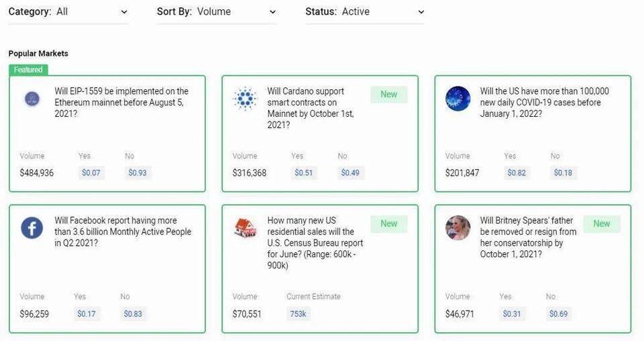The image size is (644, 341).
Task: Click the Cardano logo icon
Action: 245,99
